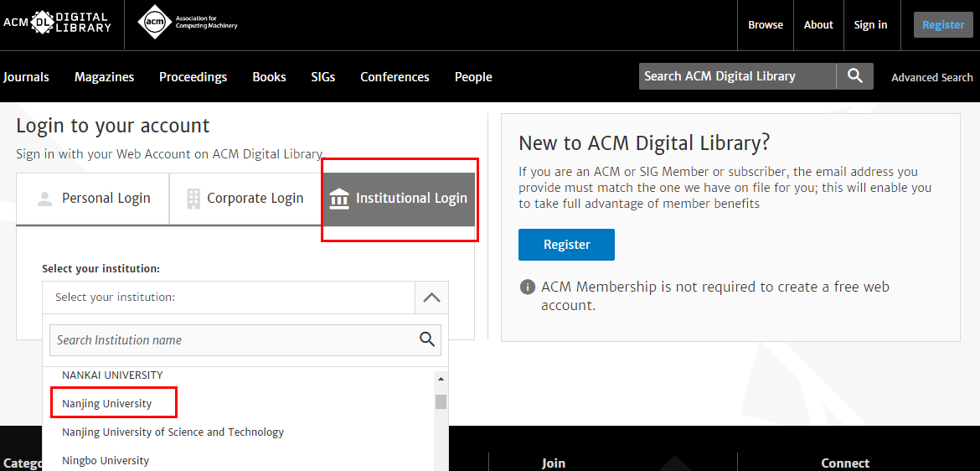Open the Proceedings menu item
Screen dimensions: 980x471
coord(193,77)
